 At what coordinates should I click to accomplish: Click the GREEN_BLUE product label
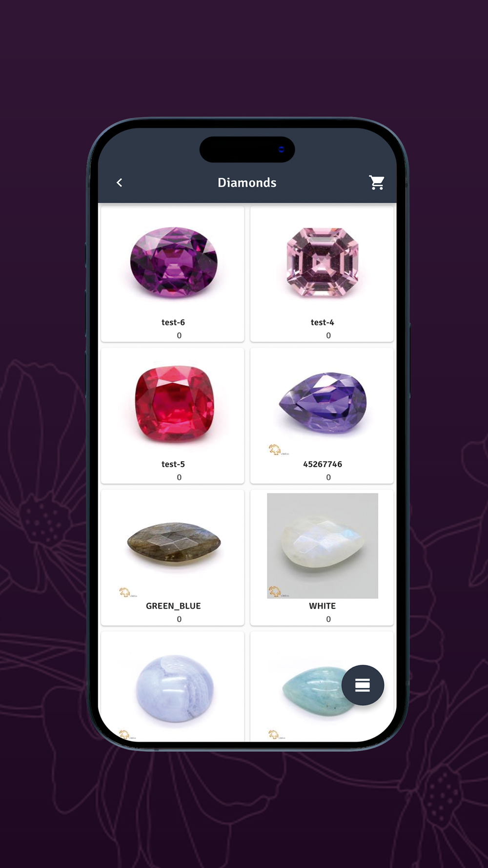(x=173, y=606)
